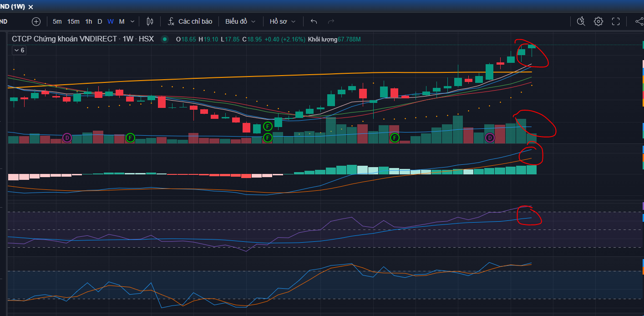
Task: Toggle fullscreen mode icon
Action: pos(616,21)
